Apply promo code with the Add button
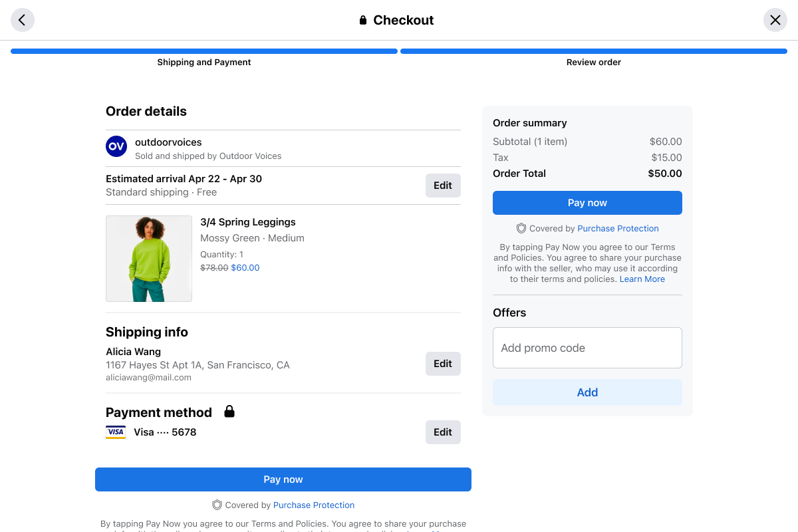Image resolution: width=798 pixels, height=532 pixels. 587,392
